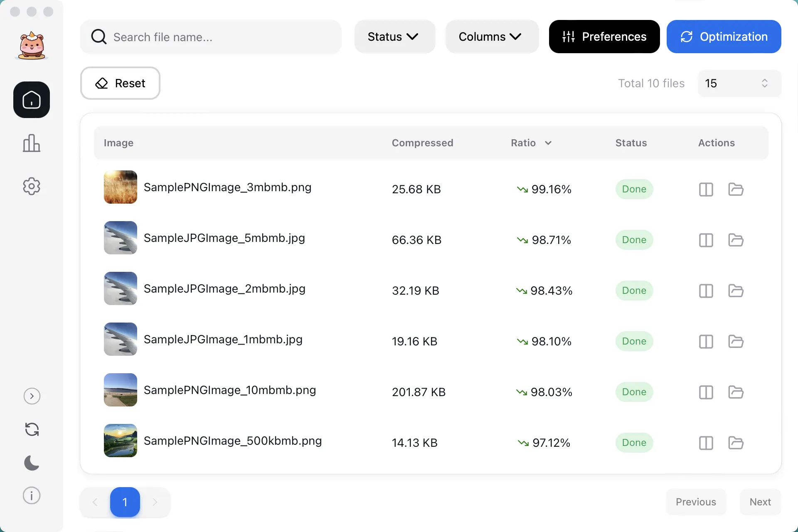Reveal SampleJPGImage_5mbmb.jpg in its folder
Viewport: 798px width, 532px height.
[735, 240]
